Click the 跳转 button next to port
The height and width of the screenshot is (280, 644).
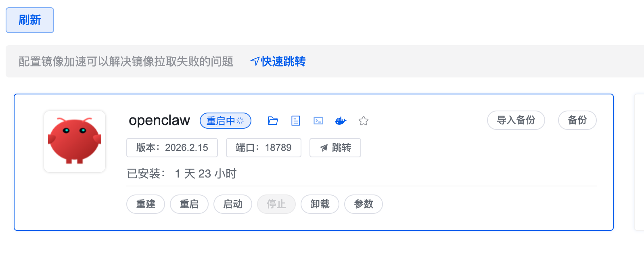point(335,148)
